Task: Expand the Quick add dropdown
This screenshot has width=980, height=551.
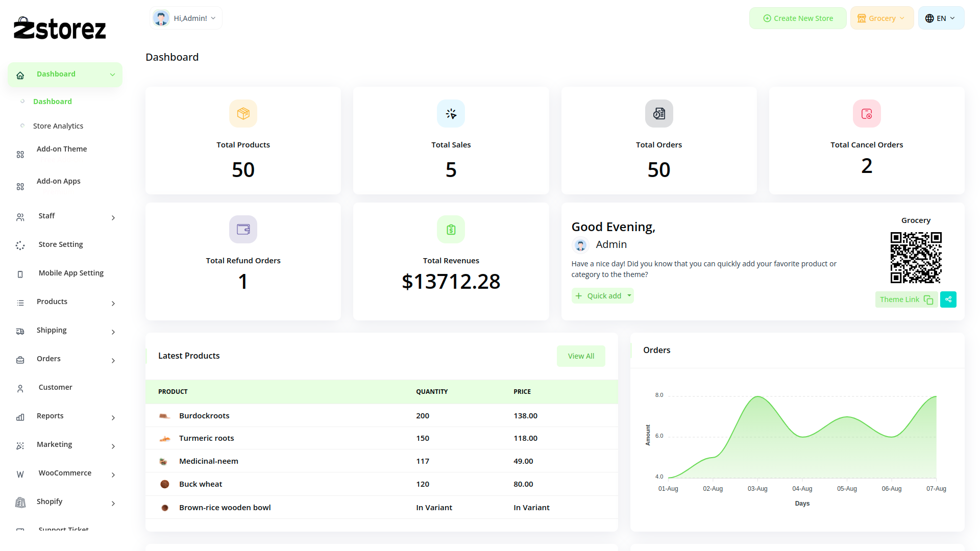Action: point(629,296)
